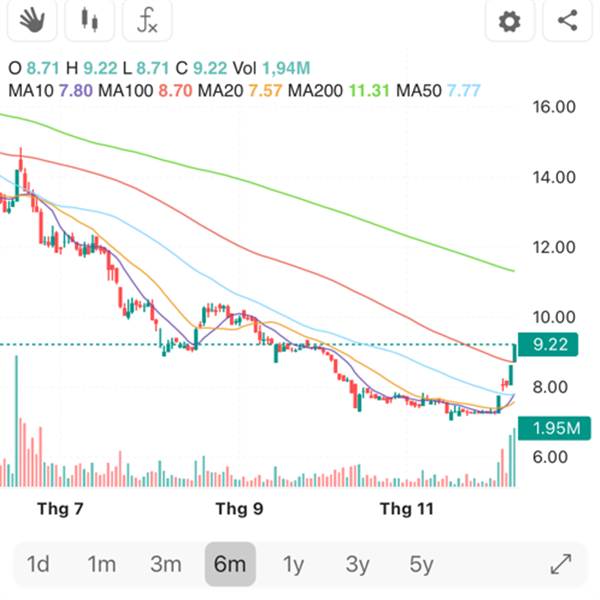
Task: Open chart settings gear
Action: pyautogui.click(x=510, y=20)
